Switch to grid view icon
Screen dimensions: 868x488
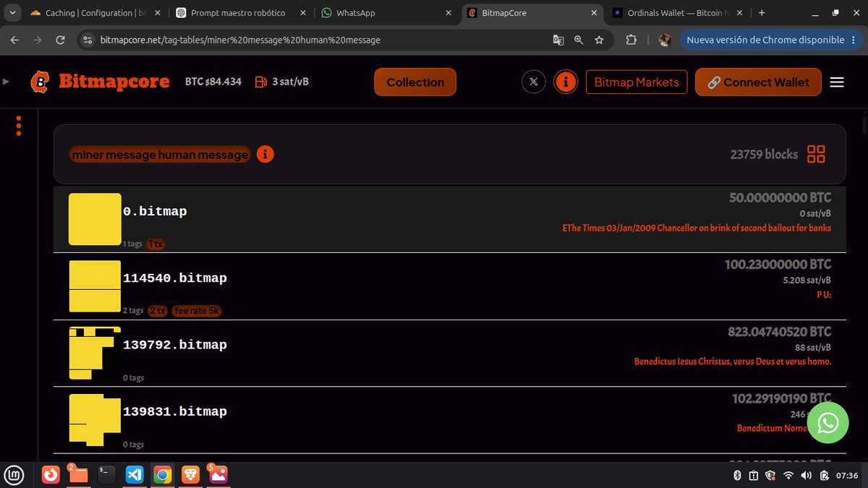coord(816,154)
